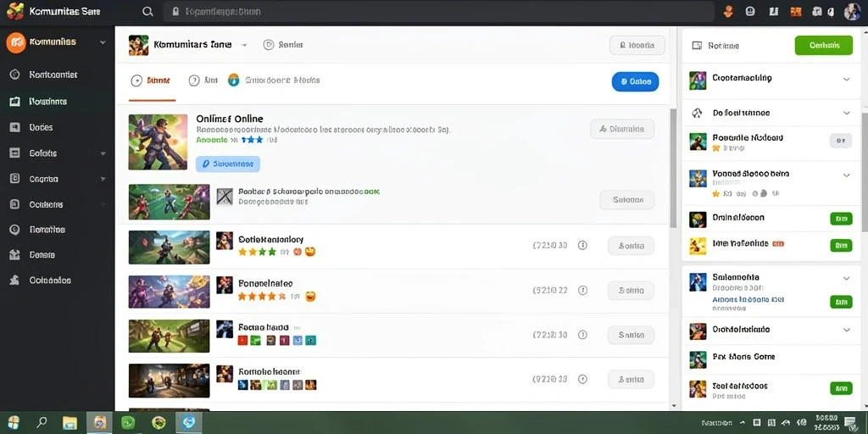Open the user avatar in top-right corner
The image size is (868, 434).
click(x=852, y=11)
